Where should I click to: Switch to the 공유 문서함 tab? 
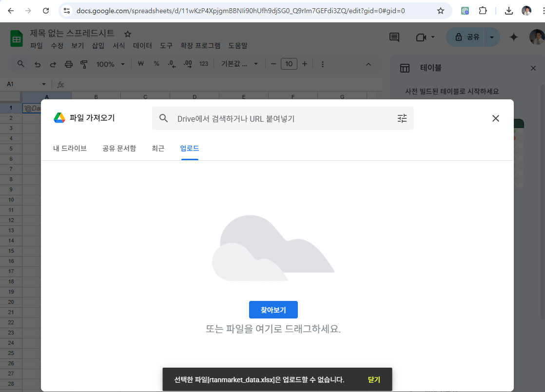[119, 148]
